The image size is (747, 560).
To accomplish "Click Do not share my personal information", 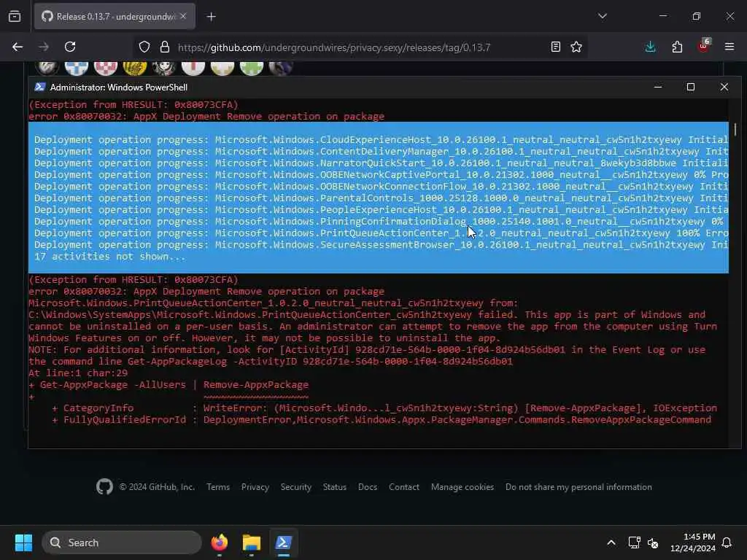I will click(578, 486).
